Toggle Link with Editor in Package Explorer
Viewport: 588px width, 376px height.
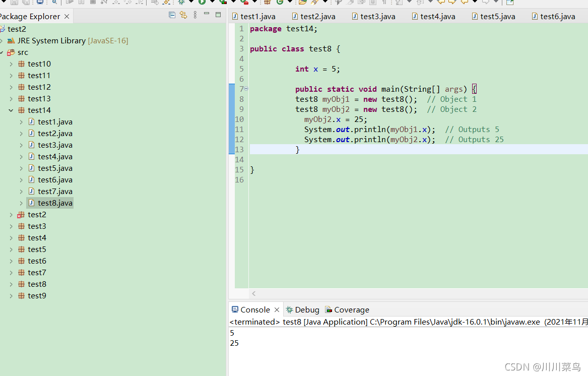[x=183, y=15]
